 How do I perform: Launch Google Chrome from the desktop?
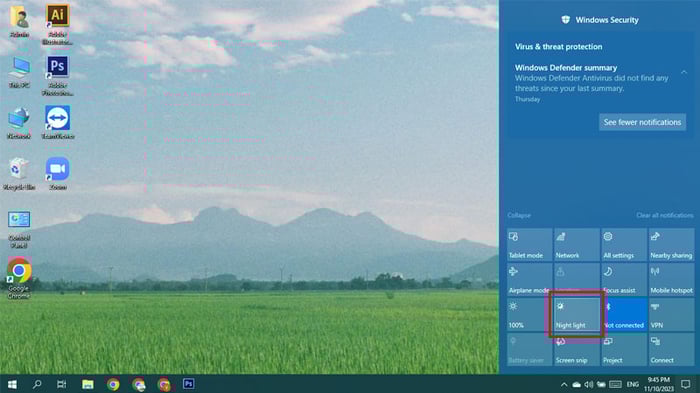19,277
